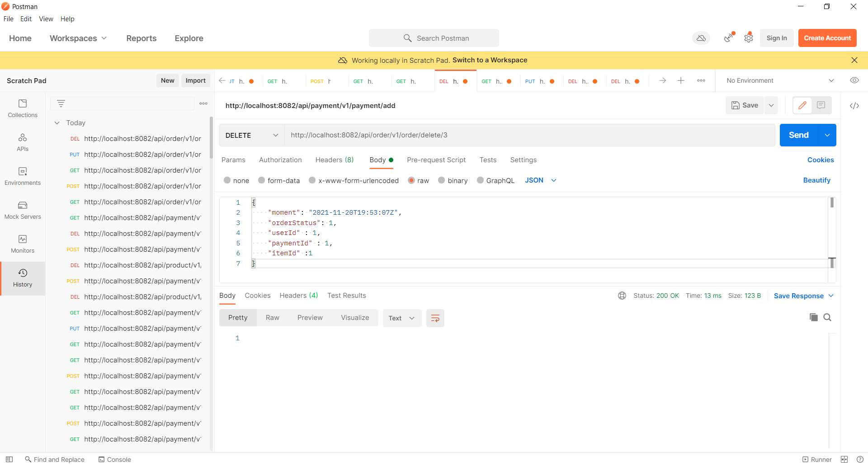Collapse the Today history group
Screen dimensions: 868x465
click(x=57, y=123)
